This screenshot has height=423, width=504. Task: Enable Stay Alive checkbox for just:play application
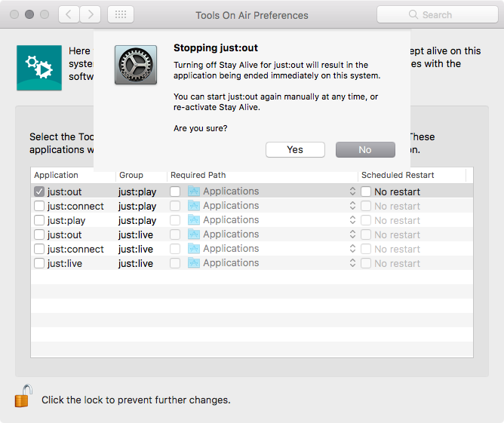(39, 220)
